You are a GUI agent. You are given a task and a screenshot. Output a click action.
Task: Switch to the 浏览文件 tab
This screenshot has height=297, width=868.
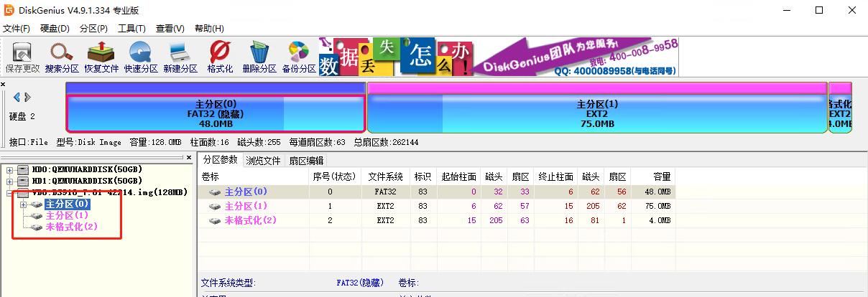pos(264,160)
